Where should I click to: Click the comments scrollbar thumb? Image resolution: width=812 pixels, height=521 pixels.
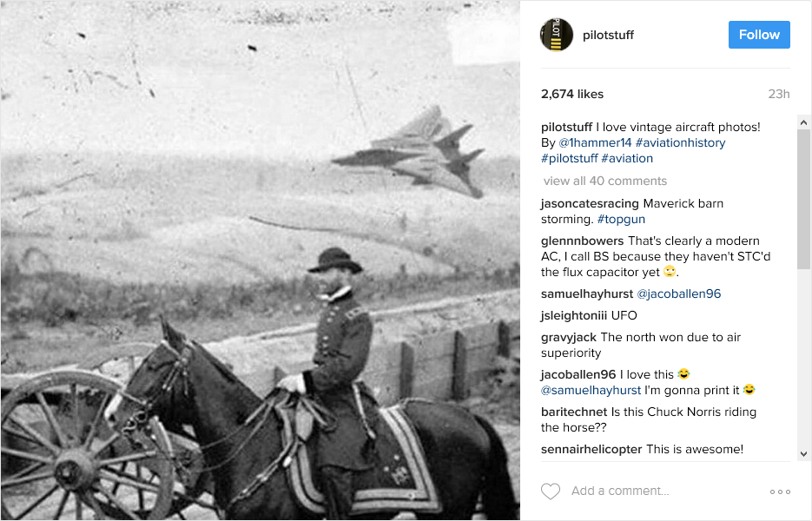(x=803, y=200)
